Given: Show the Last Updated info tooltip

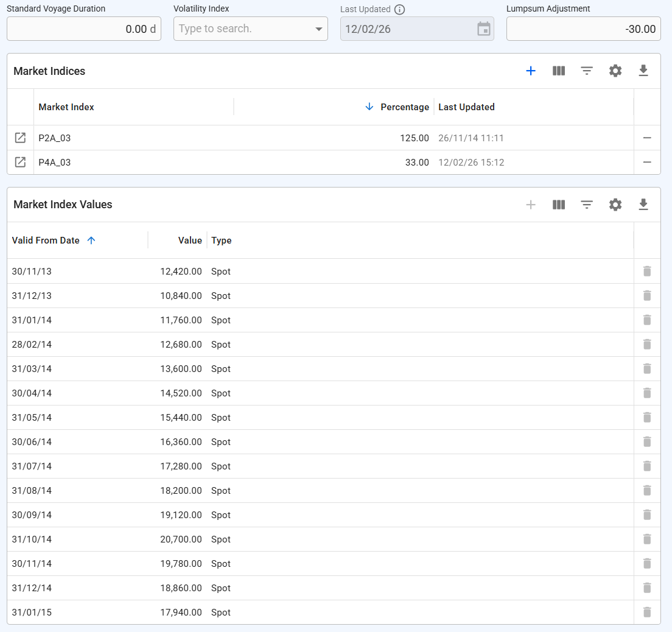Looking at the screenshot, I should pos(400,9).
